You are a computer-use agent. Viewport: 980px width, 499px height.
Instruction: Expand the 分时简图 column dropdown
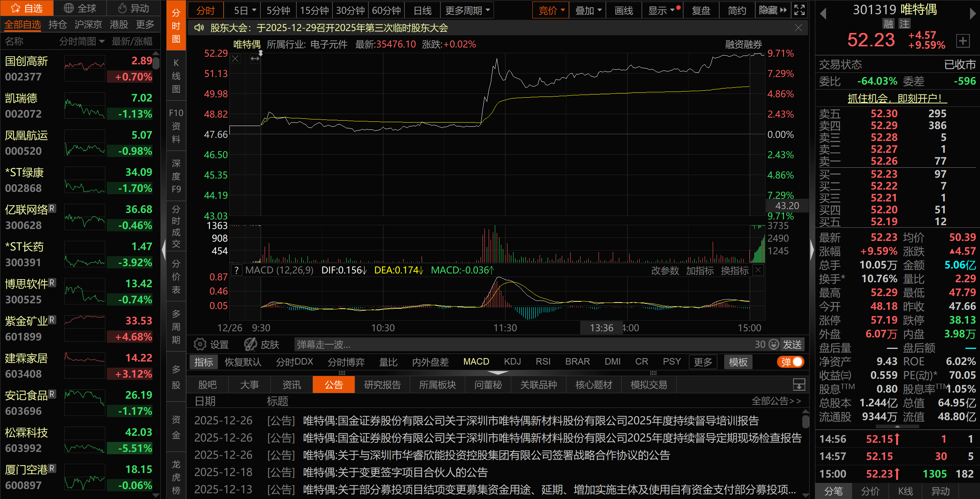82,41
